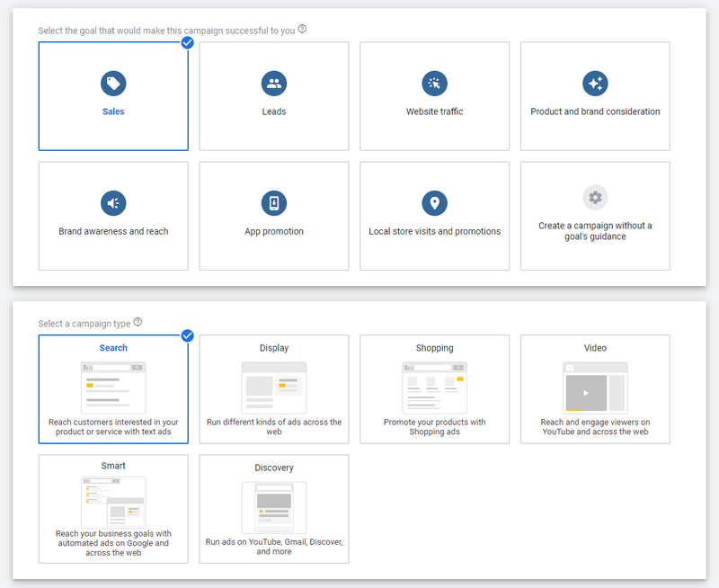Click 'Run ads on YouTube, Gmail, Discover' text

click(274, 547)
